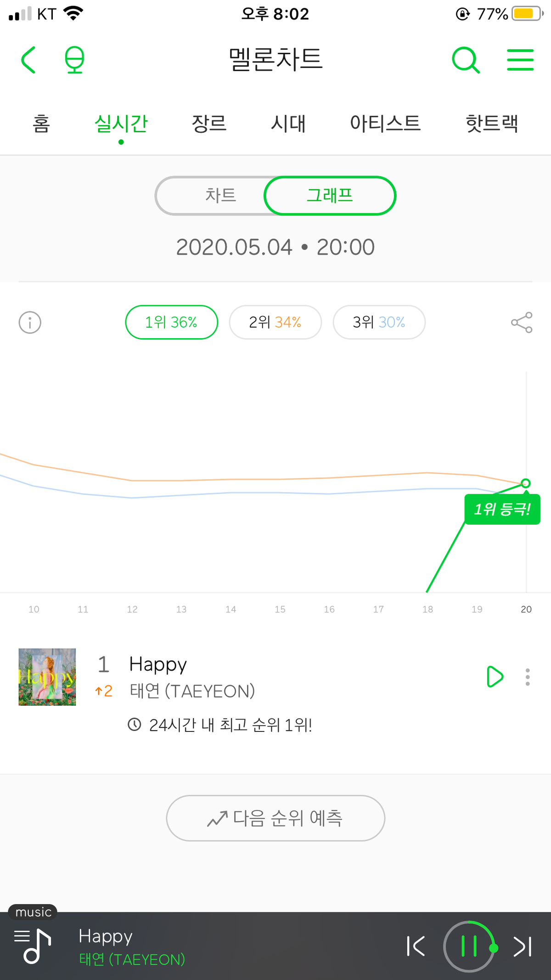Play the song Happy
The width and height of the screenshot is (551, 980).
pos(495,677)
